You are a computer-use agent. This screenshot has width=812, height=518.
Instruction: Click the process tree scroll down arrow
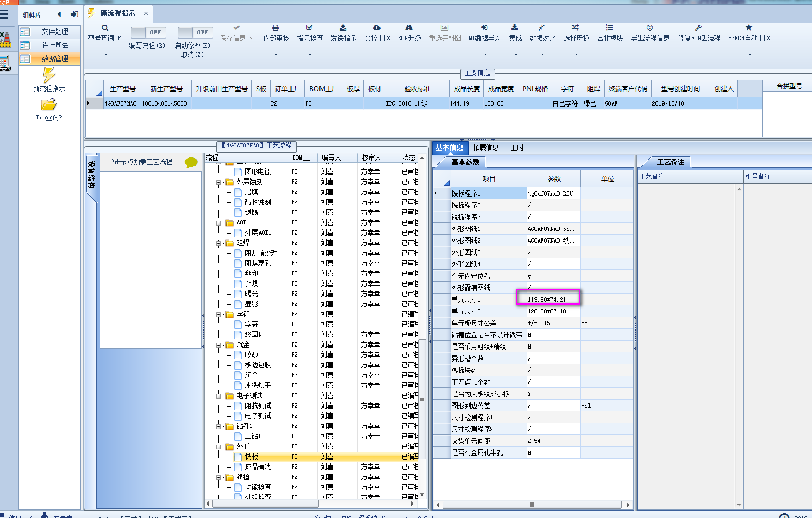click(x=422, y=495)
